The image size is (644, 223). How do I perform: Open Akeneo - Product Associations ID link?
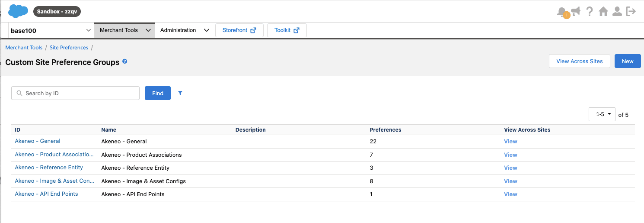pyautogui.click(x=54, y=155)
